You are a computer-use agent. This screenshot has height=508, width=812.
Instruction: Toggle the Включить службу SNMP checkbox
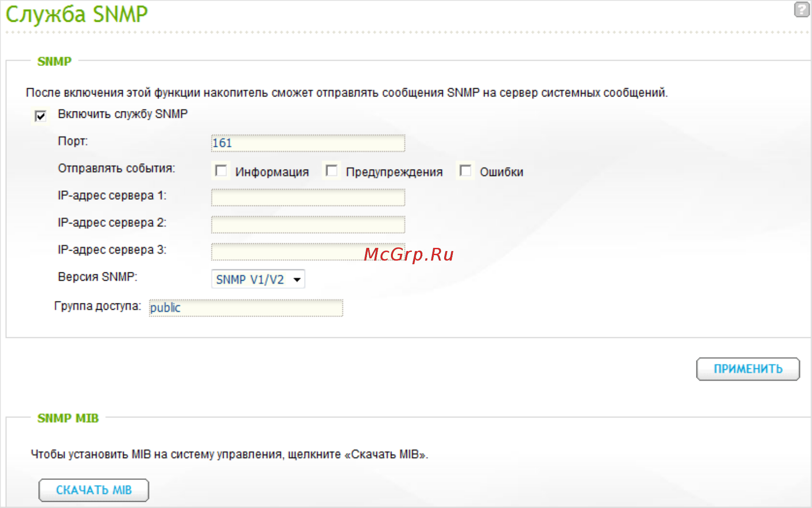point(40,116)
